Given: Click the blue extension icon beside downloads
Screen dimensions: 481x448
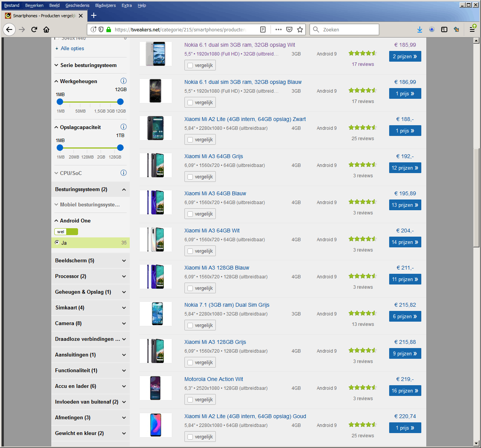Looking at the screenshot, I should [x=432, y=29].
